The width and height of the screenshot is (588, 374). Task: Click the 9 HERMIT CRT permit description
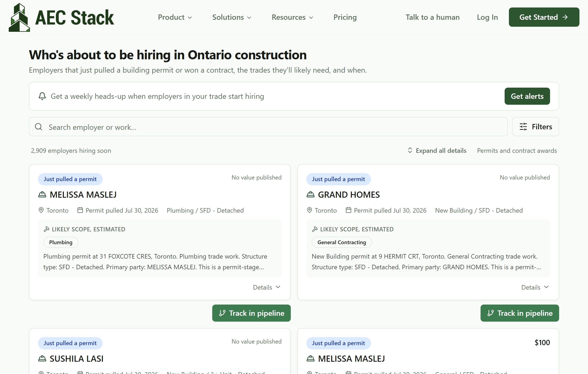[426, 262]
